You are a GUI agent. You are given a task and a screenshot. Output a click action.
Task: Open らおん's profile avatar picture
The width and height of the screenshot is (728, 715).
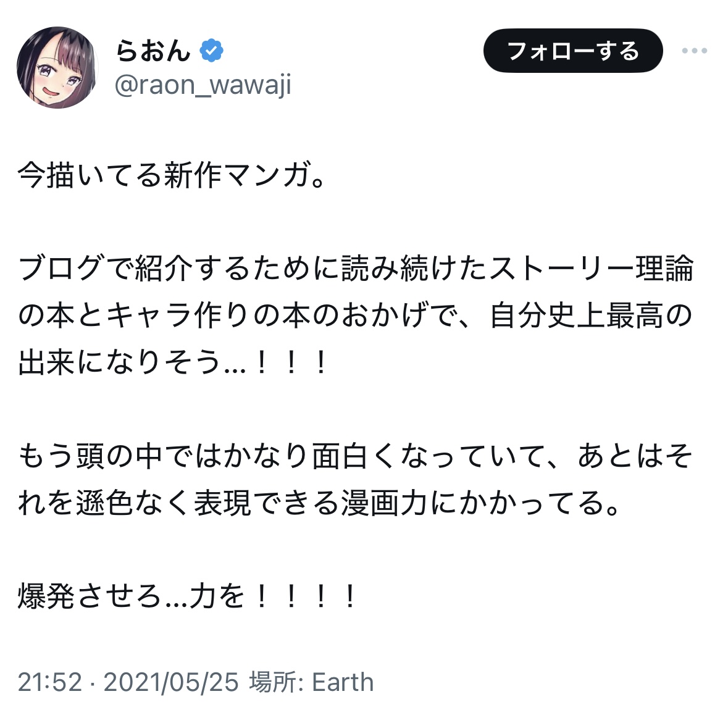click(x=57, y=67)
